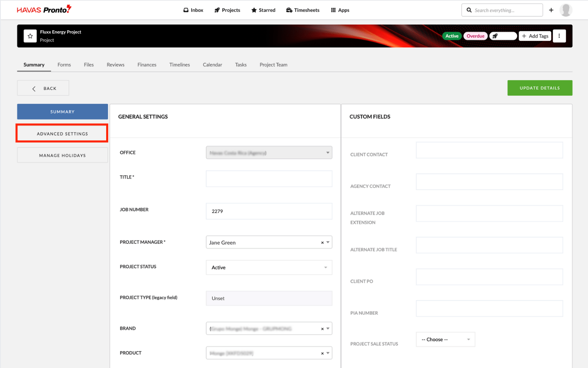
Task: Open the three-dot project options menu
Action: (x=559, y=36)
